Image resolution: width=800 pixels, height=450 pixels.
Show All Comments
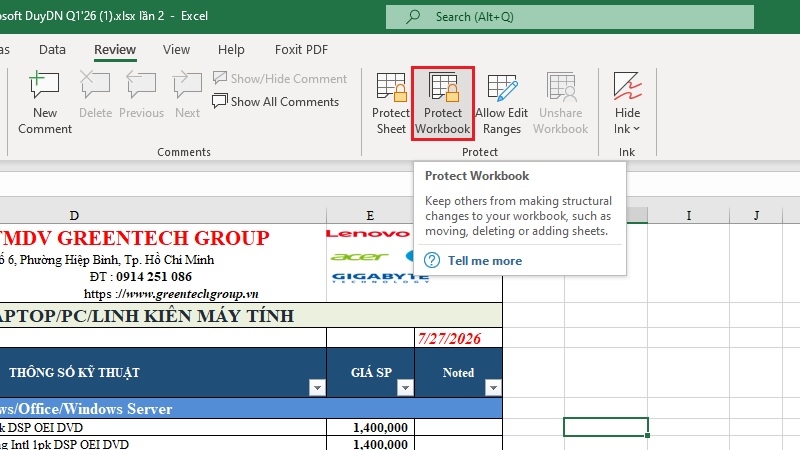coord(276,102)
